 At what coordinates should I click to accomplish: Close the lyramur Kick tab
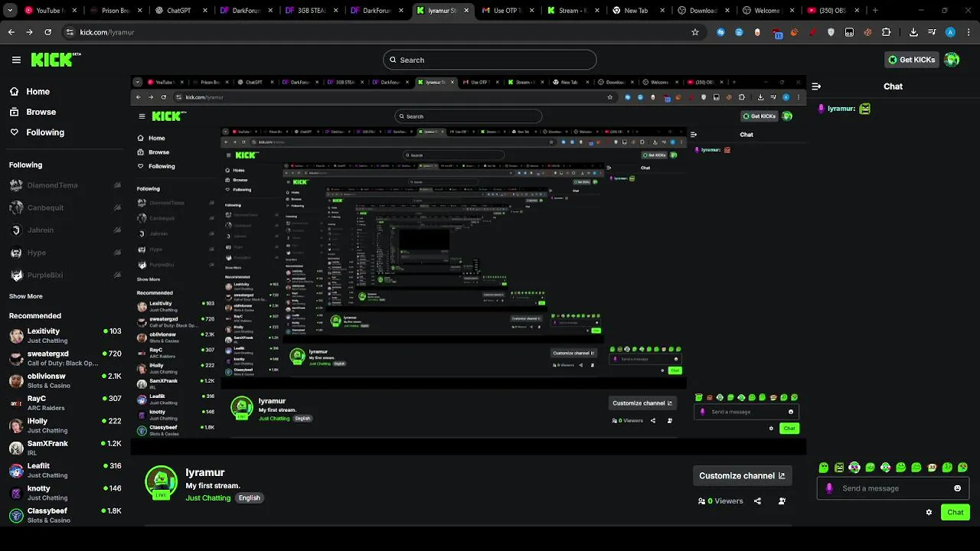(465, 11)
